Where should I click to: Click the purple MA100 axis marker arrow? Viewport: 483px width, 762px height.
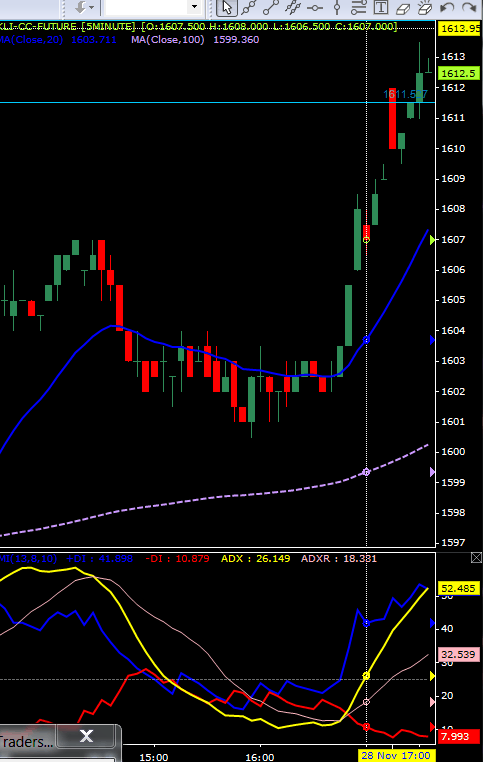(432, 472)
